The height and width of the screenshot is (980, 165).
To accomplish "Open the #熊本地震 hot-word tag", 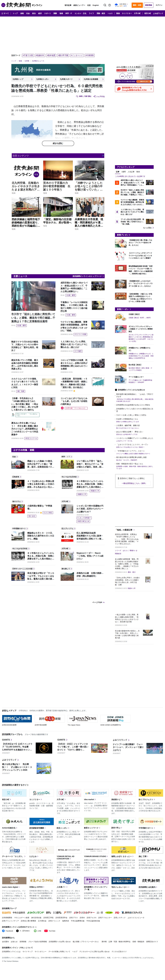I will [x=51, y=55].
